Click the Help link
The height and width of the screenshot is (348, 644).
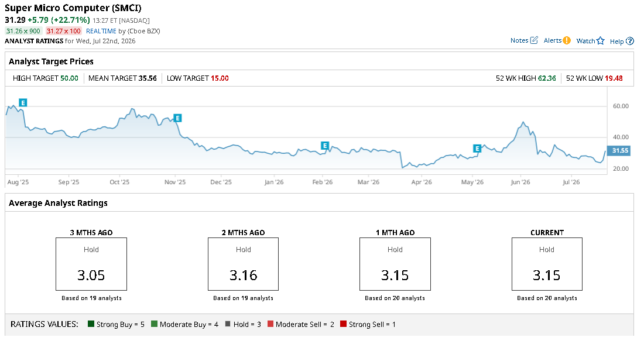[x=617, y=41]
